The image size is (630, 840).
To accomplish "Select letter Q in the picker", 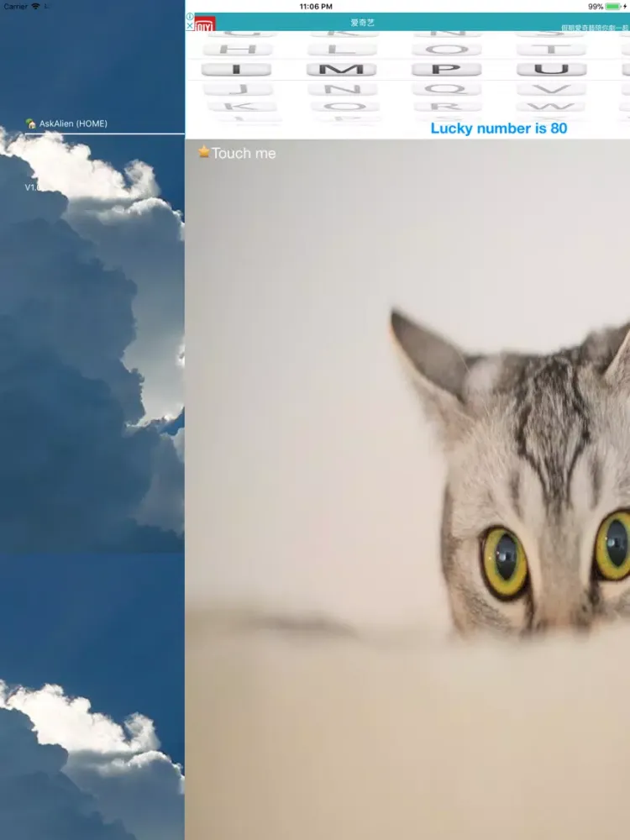I will point(446,90).
